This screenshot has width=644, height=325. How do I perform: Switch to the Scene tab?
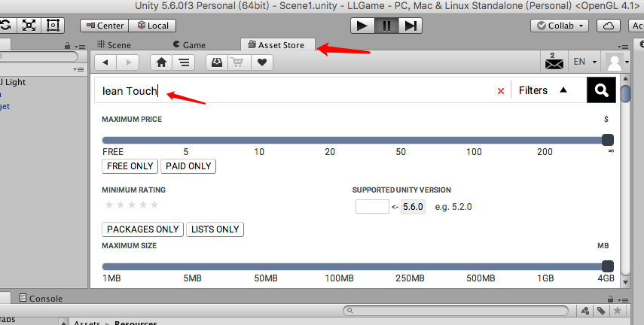pos(114,44)
